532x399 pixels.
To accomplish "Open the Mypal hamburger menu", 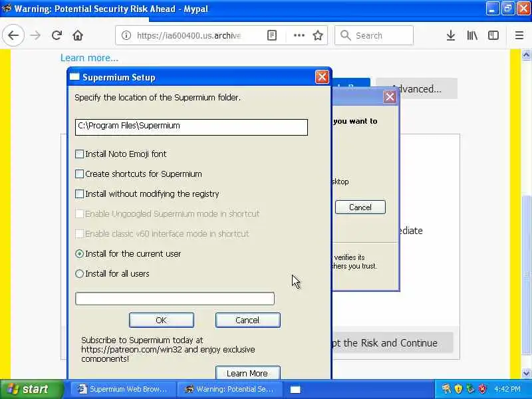I will coord(519,35).
